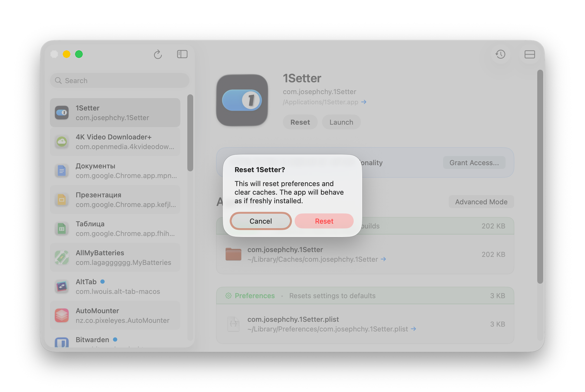Click the refresh icon in sidebar header
Image resolution: width=585 pixels, height=392 pixels.
click(158, 54)
